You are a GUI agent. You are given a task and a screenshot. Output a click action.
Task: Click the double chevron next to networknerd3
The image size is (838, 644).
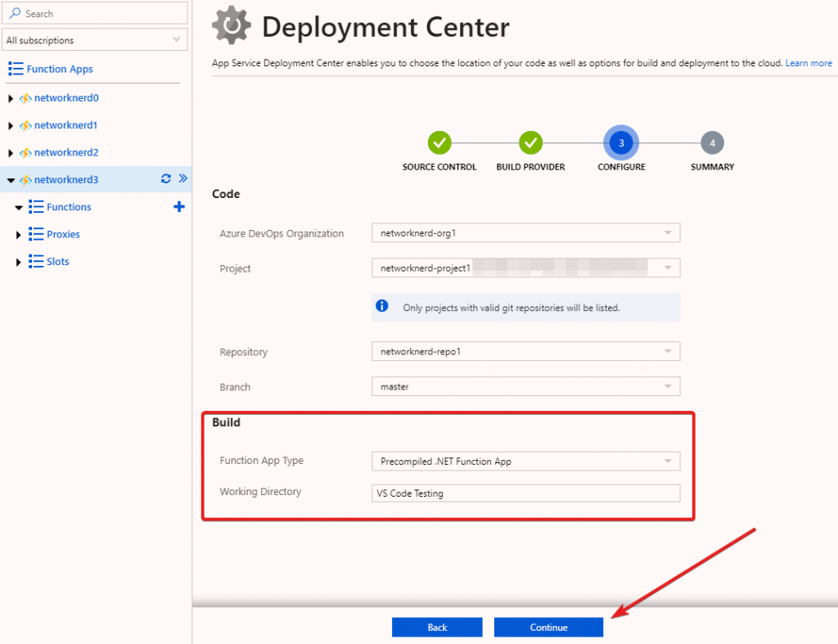point(182,178)
